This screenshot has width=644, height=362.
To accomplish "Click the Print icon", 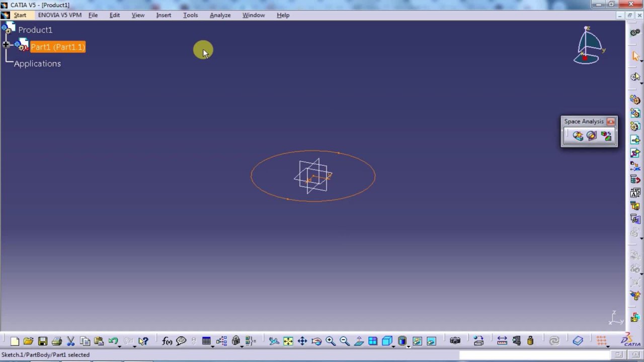I will coord(57,341).
